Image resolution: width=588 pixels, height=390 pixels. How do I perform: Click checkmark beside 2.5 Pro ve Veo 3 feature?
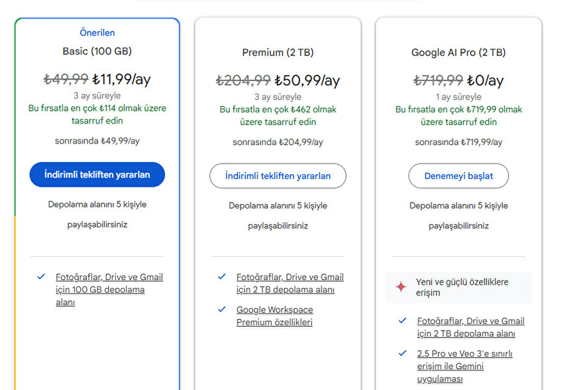(x=403, y=353)
